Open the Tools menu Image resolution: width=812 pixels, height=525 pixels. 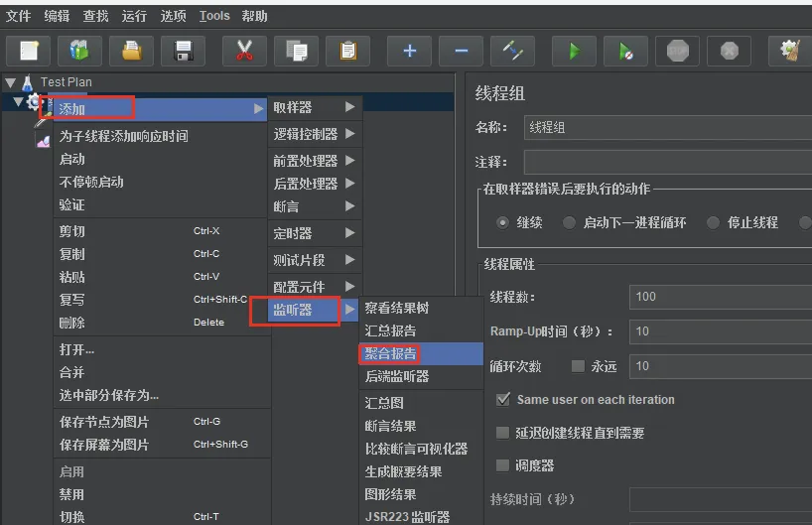[214, 16]
